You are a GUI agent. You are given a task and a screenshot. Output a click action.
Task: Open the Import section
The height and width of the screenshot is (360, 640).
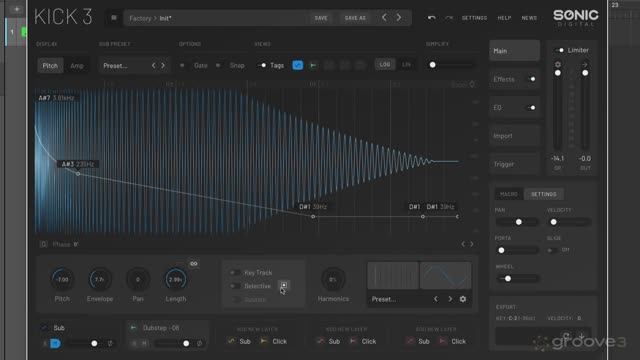tap(514, 136)
